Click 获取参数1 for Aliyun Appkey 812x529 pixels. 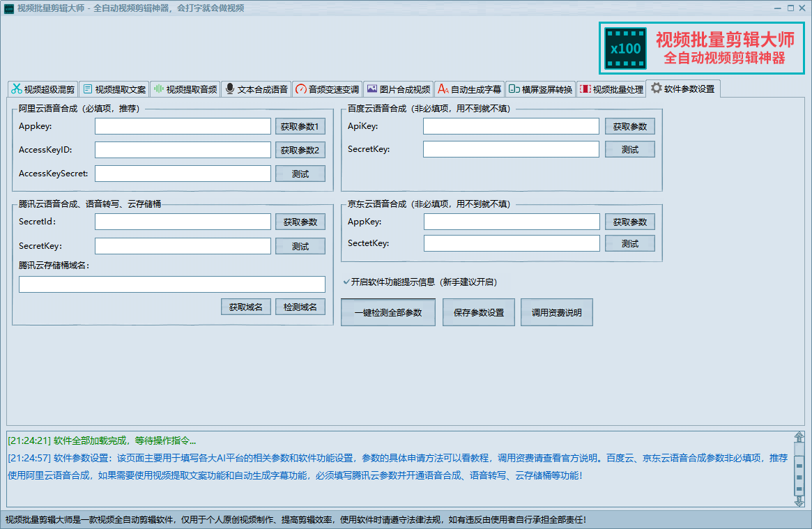coord(300,127)
